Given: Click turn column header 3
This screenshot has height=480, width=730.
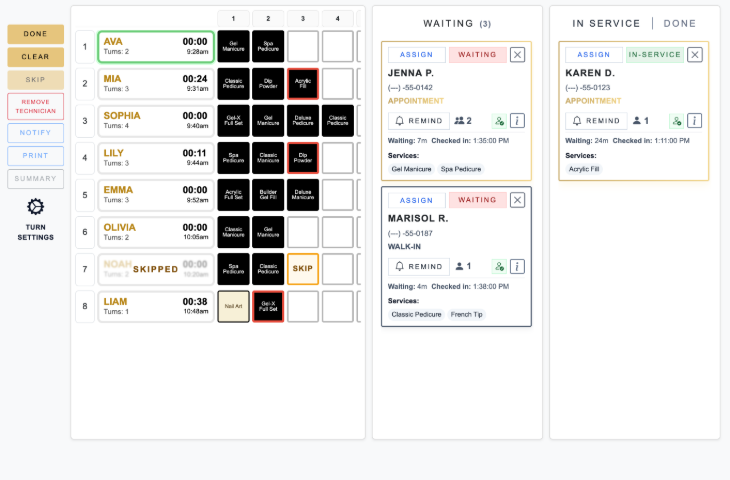Looking at the screenshot, I should point(303,19).
